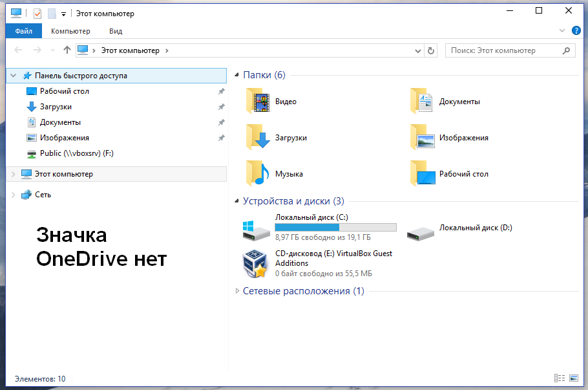Image resolution: width=588 pixels, height=390 pixels.
Task: Select the Локальный диск (C:) drive icon
Action: (x=256, y=230)
